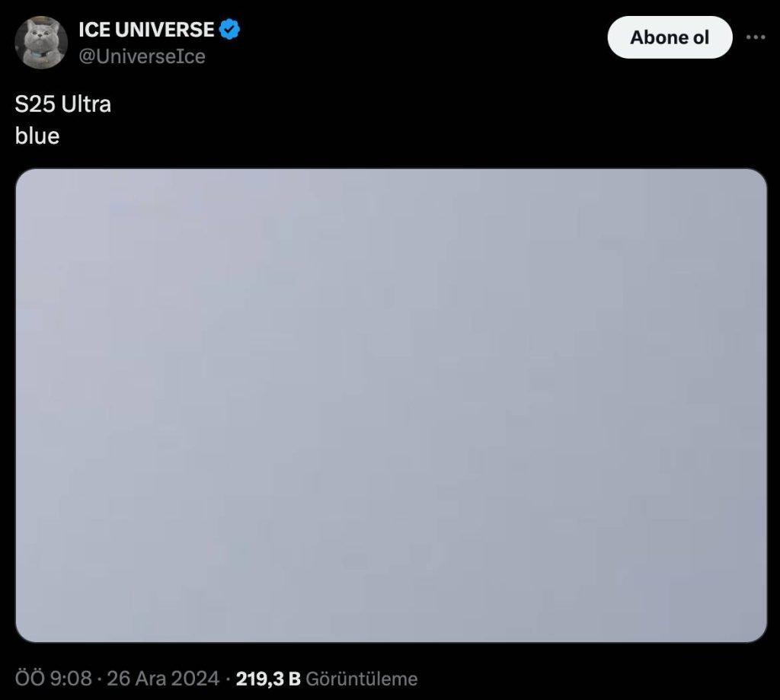The image size is (780, 700).
Task: Click the "B" suffix after 219,3
Action: click(x=295, y=679)
